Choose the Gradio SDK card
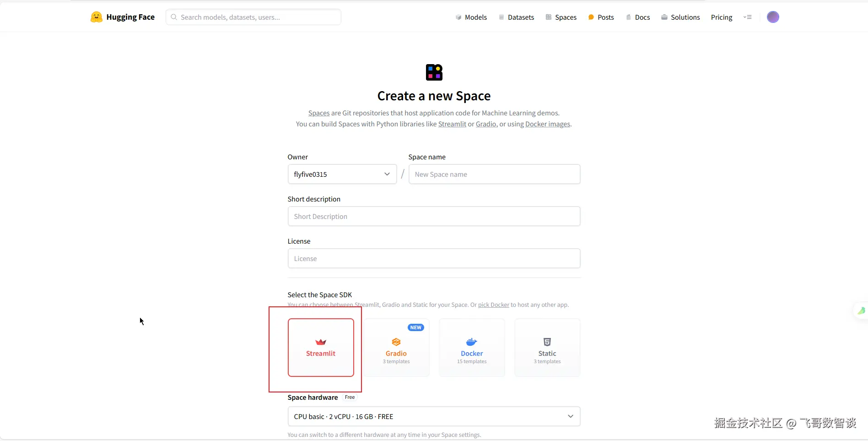The height and width of the screenshot is (441, 868). 396,348
